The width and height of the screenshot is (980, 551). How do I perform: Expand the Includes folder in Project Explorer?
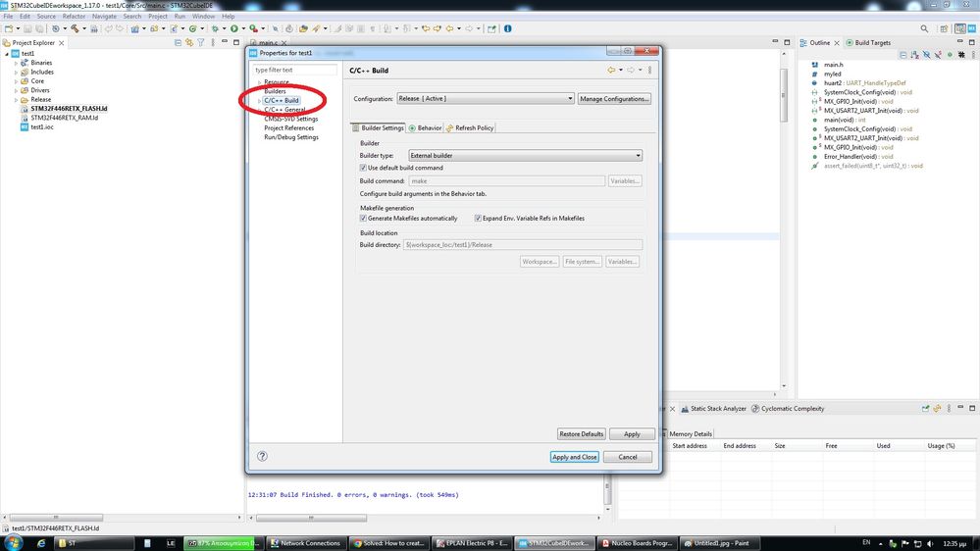[x=17, y=73]
